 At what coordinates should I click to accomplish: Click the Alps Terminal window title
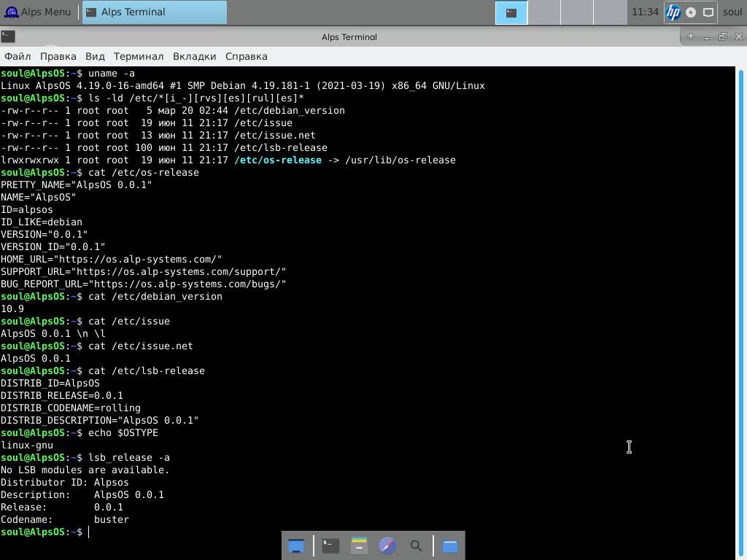click(x=349, y=37)
